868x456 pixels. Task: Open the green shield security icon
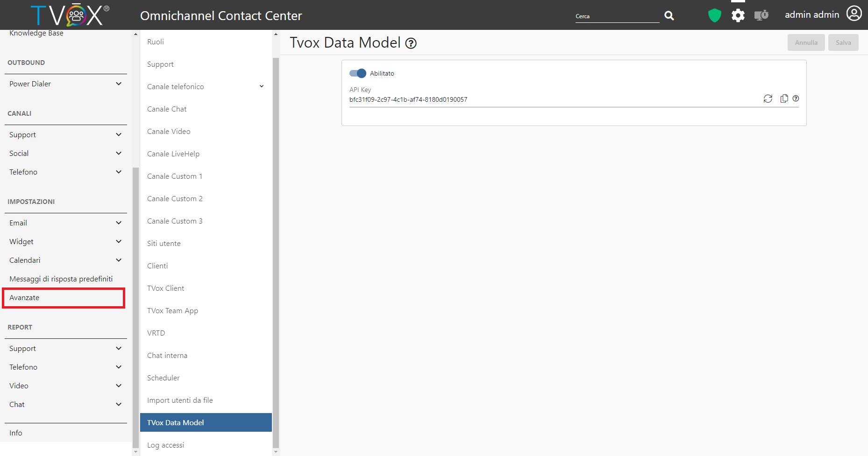point(714,15)
